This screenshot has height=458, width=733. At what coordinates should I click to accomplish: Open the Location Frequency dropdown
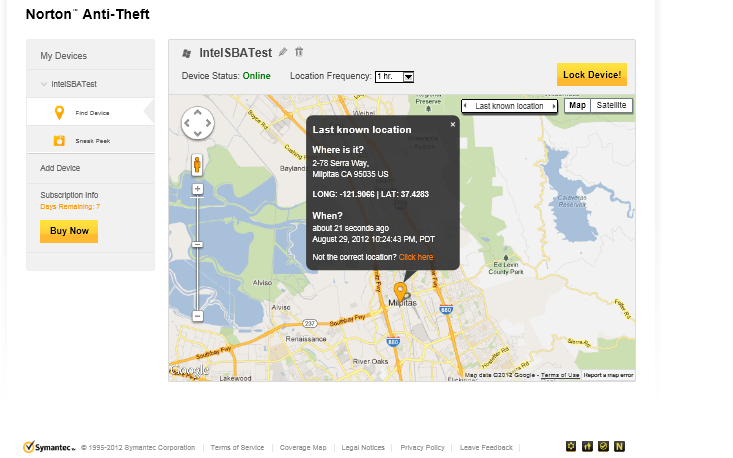pyautogui.click(x=395, y=76)
